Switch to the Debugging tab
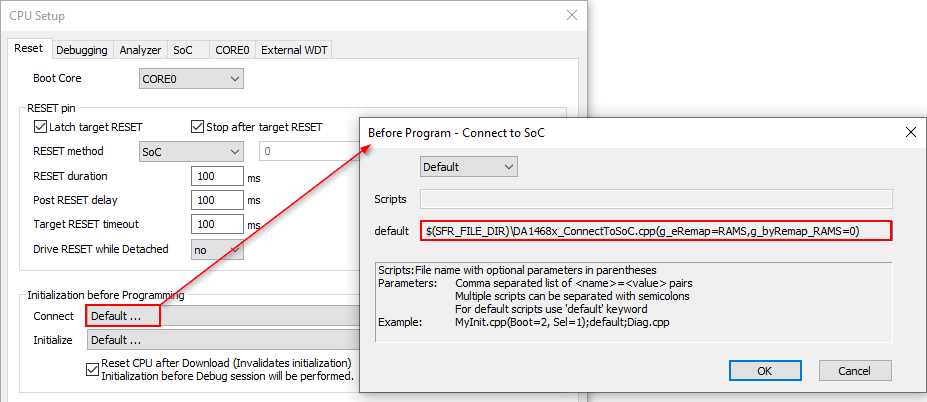The image size is (927, 402). click(x=81, y=50)
